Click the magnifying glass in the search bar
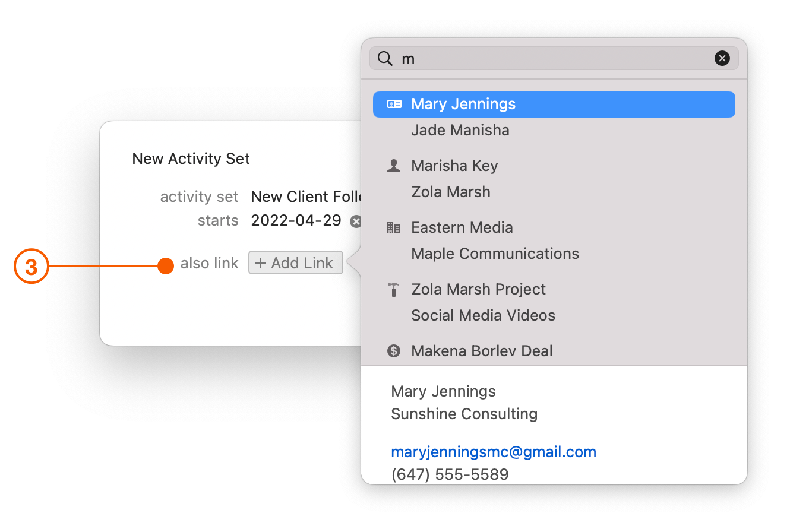Screen dimensions: 790x532 (x=385, y=59)
